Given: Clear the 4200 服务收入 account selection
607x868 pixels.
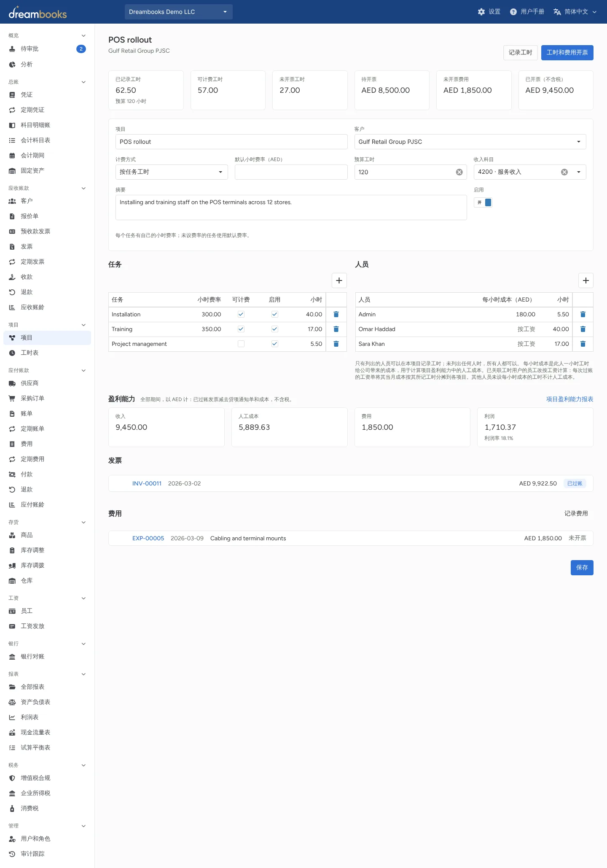Looking at the screenshot, I should (564, 172).
